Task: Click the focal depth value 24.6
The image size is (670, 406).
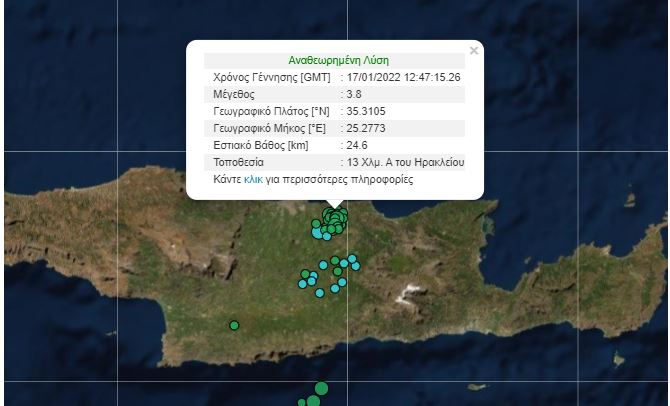Action: (358, 145)
